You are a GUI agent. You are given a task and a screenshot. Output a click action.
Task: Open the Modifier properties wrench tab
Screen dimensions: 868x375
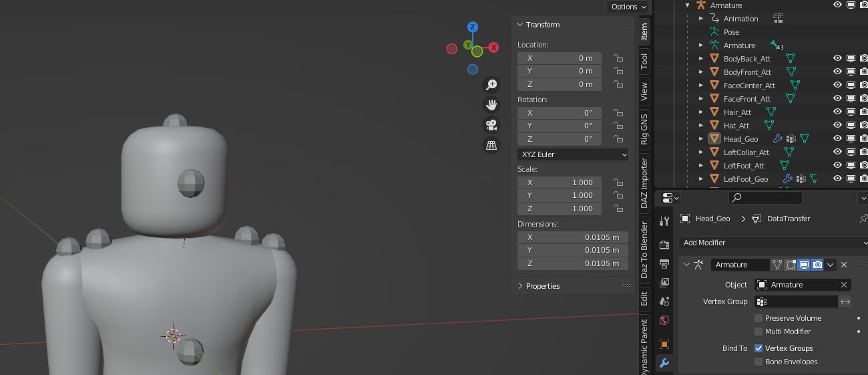(x=664, y=363)
